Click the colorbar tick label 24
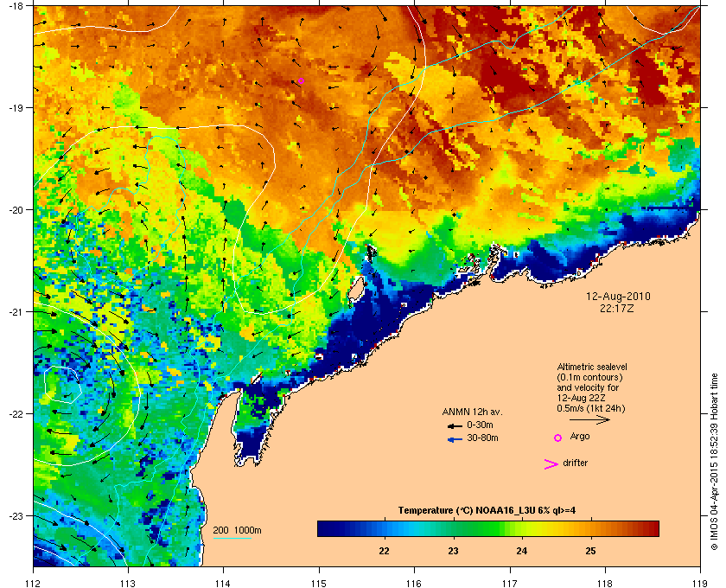726x588 pixels. pyautogui.click(x=521, y=551)
